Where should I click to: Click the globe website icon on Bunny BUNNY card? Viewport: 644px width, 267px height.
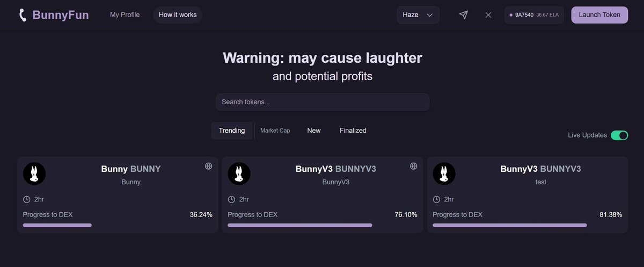[x=209, y=166]
